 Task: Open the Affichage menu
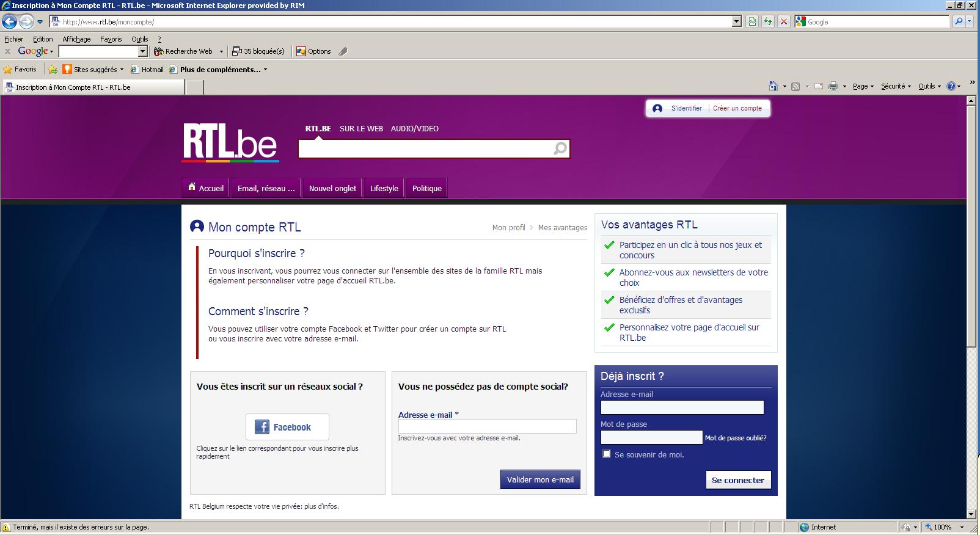point(76,39)
